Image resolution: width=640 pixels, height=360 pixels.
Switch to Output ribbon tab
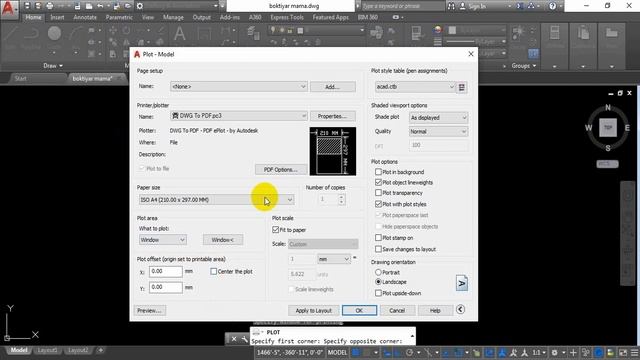tap(202, 18)
